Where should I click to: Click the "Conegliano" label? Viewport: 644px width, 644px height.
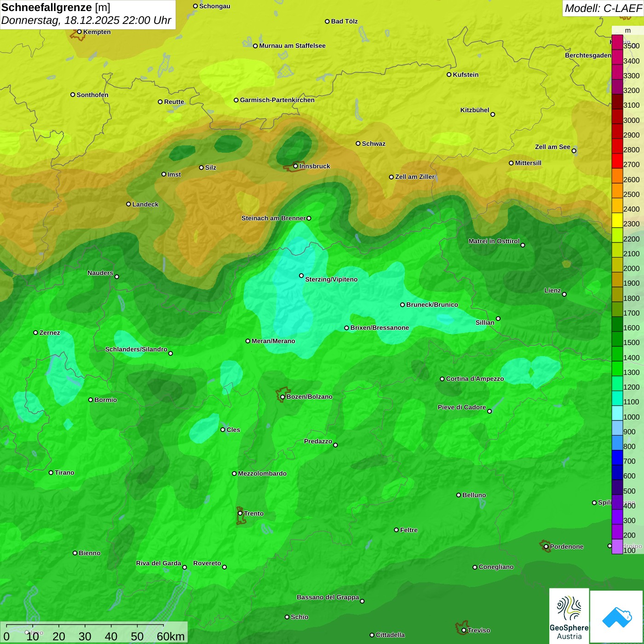(x=496, y=567)
